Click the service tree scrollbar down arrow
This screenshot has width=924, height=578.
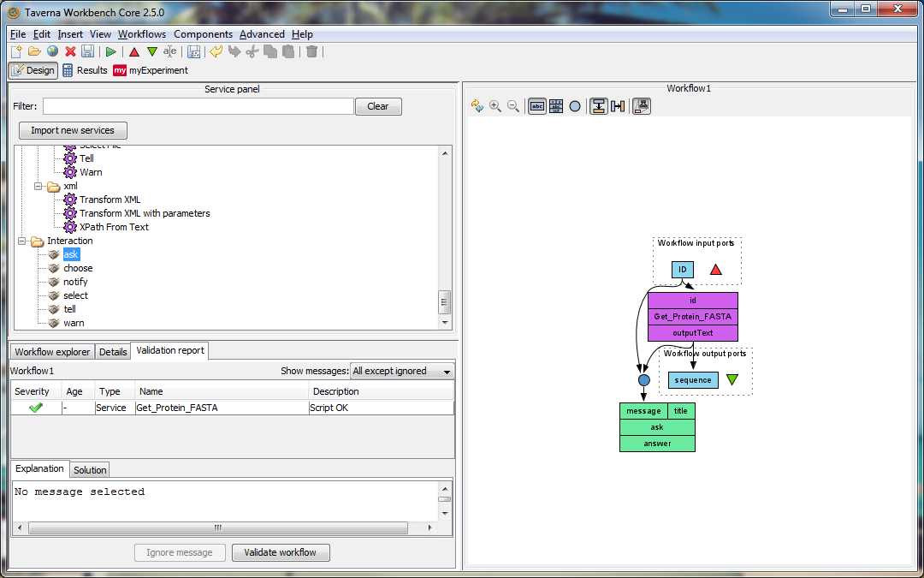click(445, 323)
